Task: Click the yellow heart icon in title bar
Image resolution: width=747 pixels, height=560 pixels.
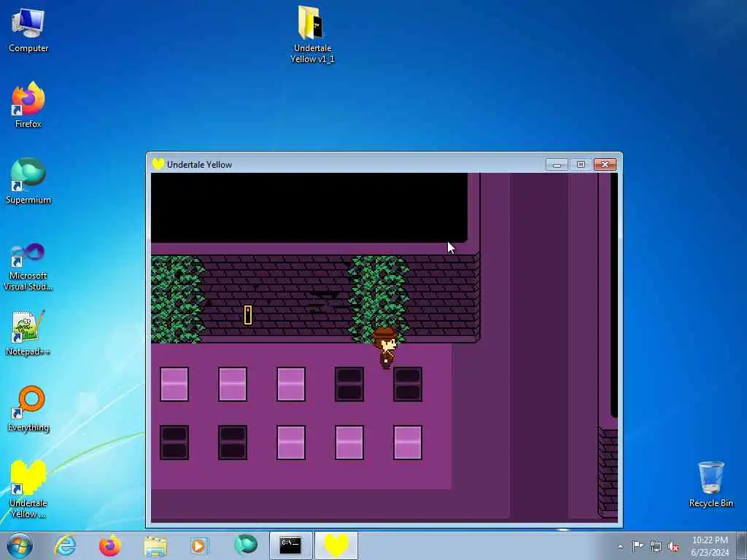Action: [158, 164]
